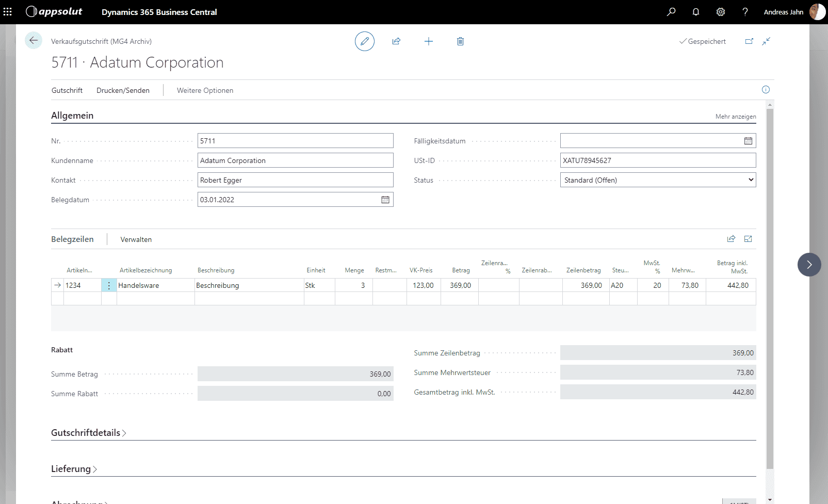
Task: Open the Gutschrift menu
Action: coord(67,90)
